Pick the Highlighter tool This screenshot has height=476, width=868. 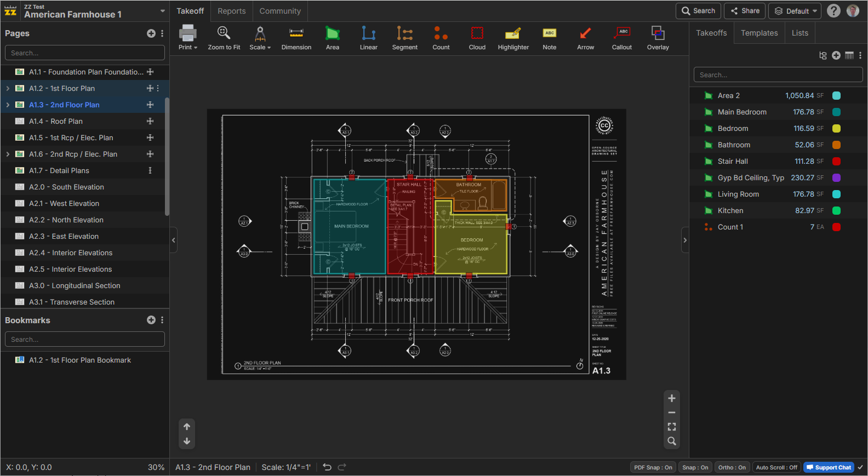click(x=513, y=38)
